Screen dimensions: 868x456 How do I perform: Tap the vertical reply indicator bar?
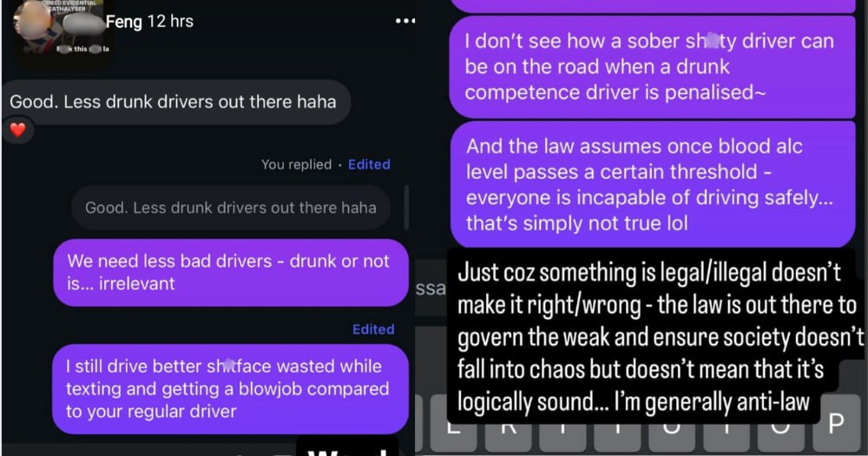407,208
